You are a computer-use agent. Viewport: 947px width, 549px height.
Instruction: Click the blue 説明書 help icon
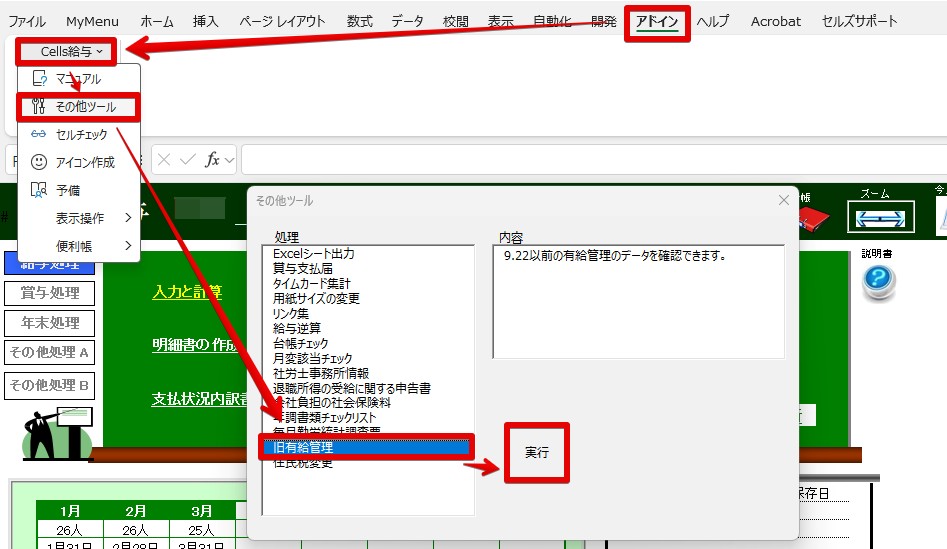point(878,281)
